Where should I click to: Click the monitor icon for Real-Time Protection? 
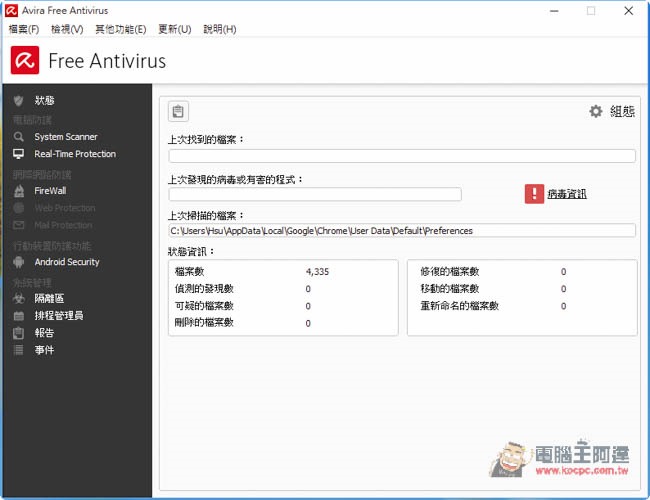pos(19,154)
